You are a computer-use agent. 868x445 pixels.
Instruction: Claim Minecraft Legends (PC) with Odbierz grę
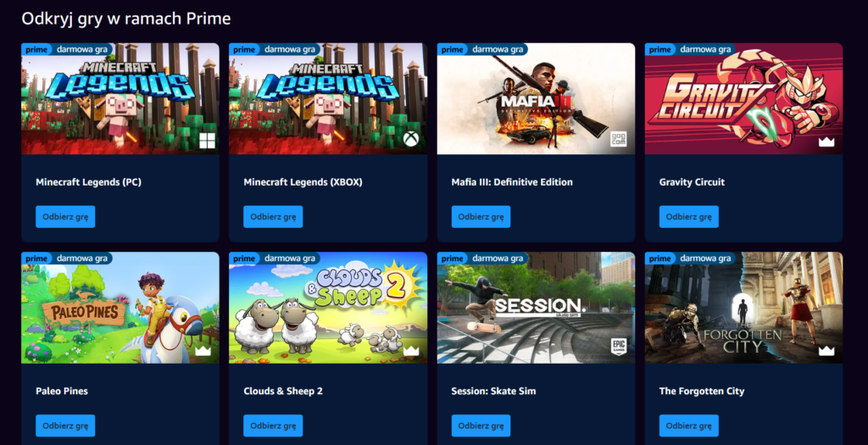65,216
